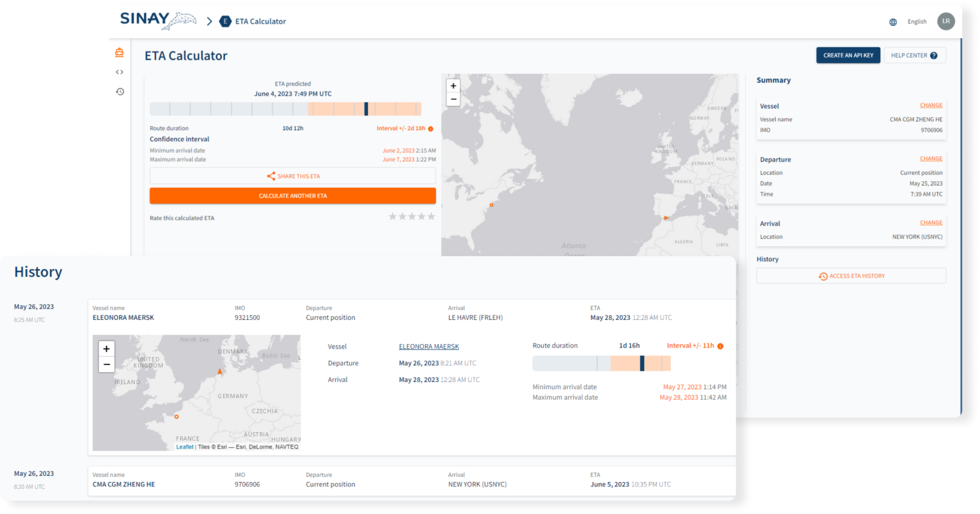Click the NEW YORK (USNYC) arrival in Summary
This screenshot has width=980, height=514.
(x=917, y=237)
